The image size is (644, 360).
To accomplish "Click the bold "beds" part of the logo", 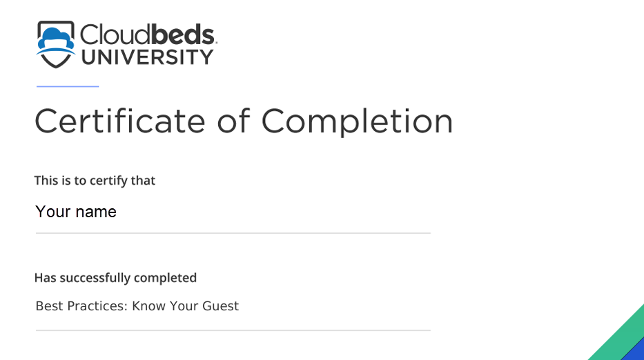I will click(x=183, y=34).
